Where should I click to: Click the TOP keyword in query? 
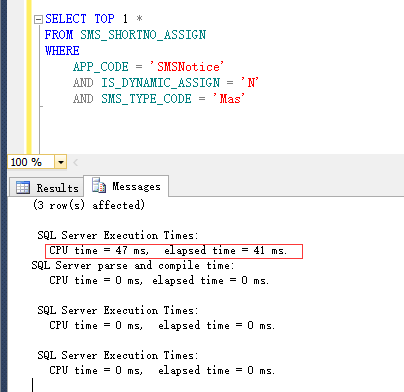[x=104, y=19]
